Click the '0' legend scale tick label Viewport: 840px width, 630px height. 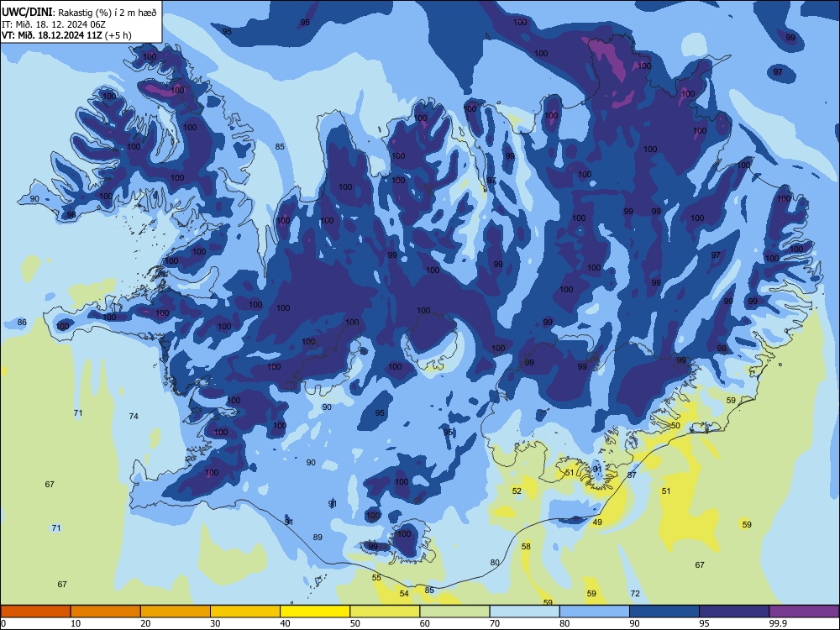click(3, 623)
